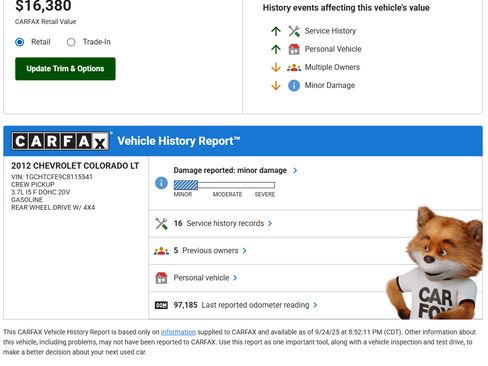This screenshot has height=366, width=488.
Task: Expand the Personal vehicle chevron
Action: click(235, 278)
